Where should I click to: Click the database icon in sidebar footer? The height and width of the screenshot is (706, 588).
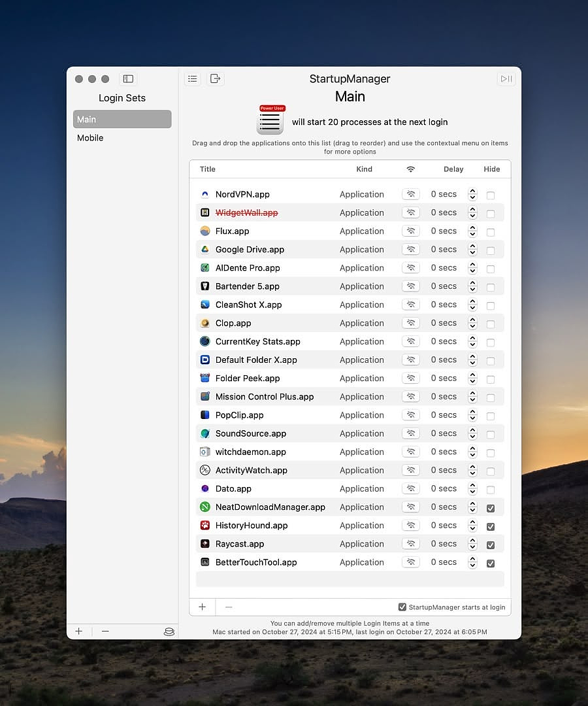pos(169,631)
